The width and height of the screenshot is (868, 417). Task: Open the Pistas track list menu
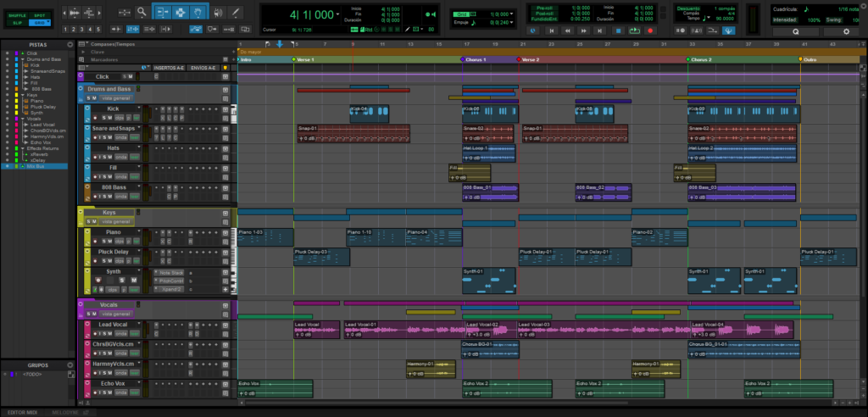pyautogui.click(x=70, y=43)
